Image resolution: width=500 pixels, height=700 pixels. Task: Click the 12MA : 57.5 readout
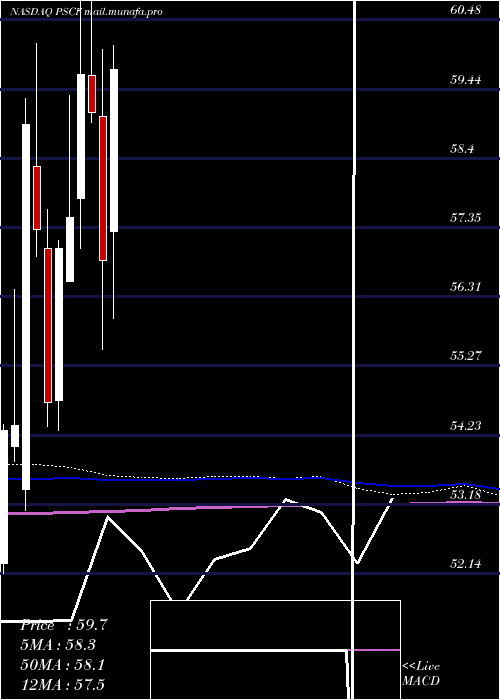[63, 684]
